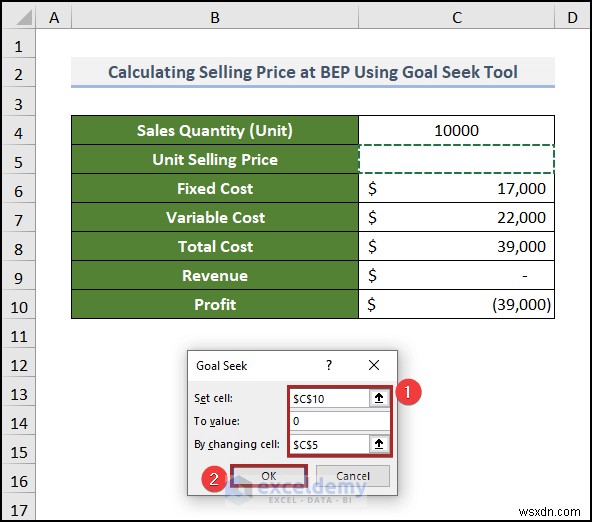Screen dimensions: 592x522
Task: Select column B header
Action: pos(215,17)
